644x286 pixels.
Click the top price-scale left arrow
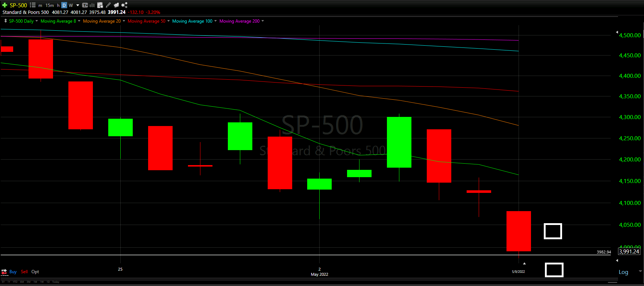click(x=617, y=32)
